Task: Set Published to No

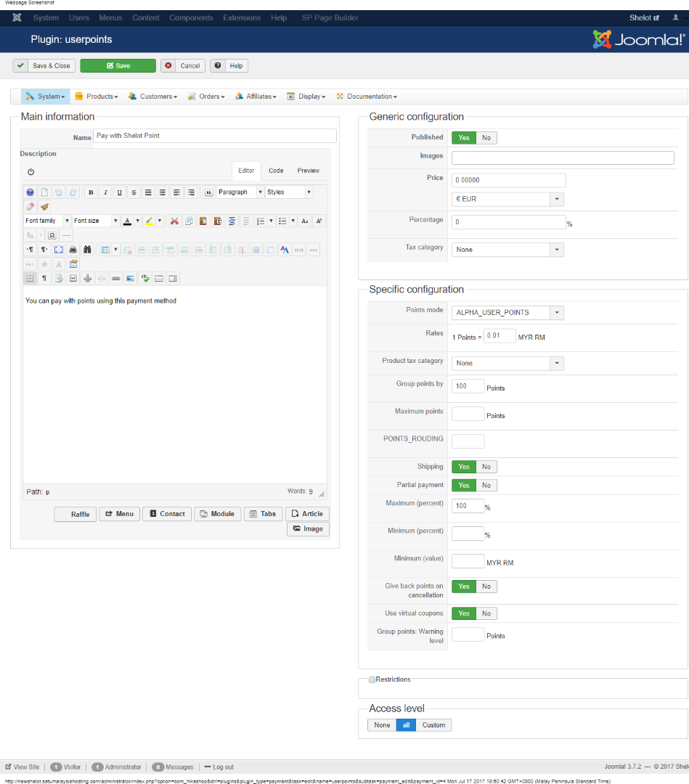Action: pyautogui.click(x=486, y=138)
